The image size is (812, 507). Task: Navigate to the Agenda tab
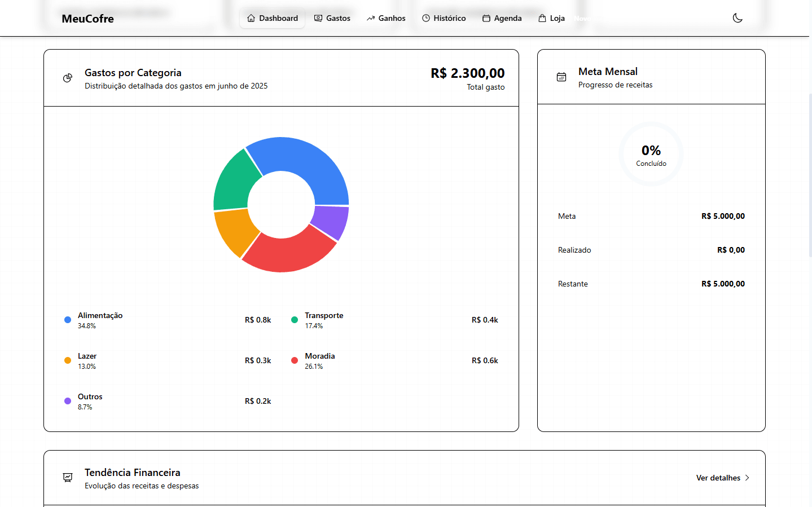(502, 18)
